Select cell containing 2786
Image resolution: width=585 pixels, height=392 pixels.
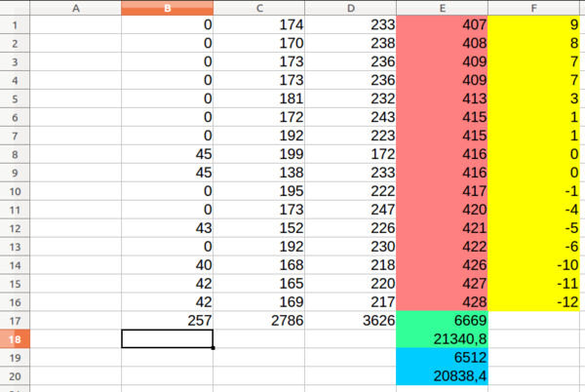click(259, 321)
